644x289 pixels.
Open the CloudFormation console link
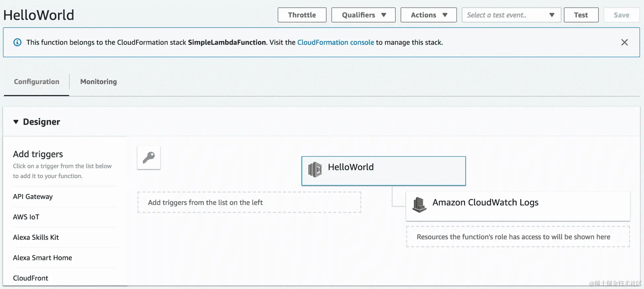336,42
